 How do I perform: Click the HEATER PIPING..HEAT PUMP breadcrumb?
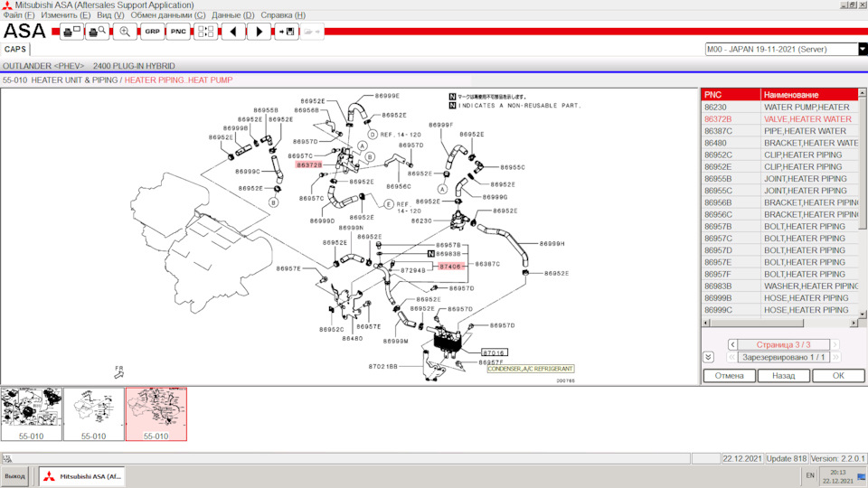pos(178,80)
